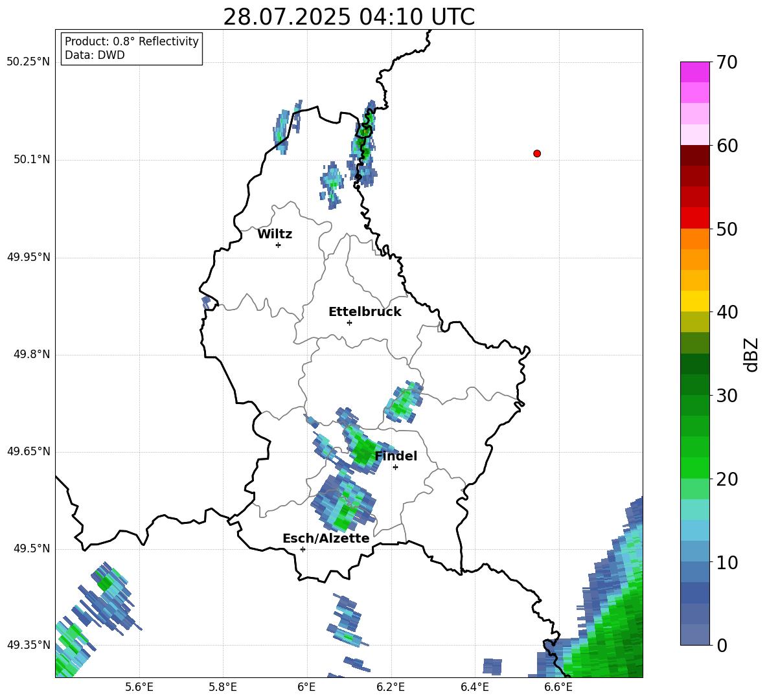
Task: Click the 20 value on colorbar
Action: (x=727, y=479)
